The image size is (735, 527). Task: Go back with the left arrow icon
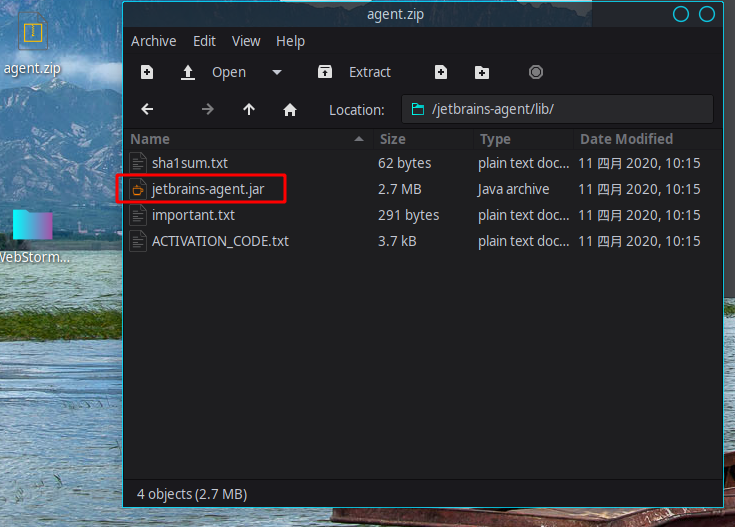pyautogui.click(x=147, y=109)
